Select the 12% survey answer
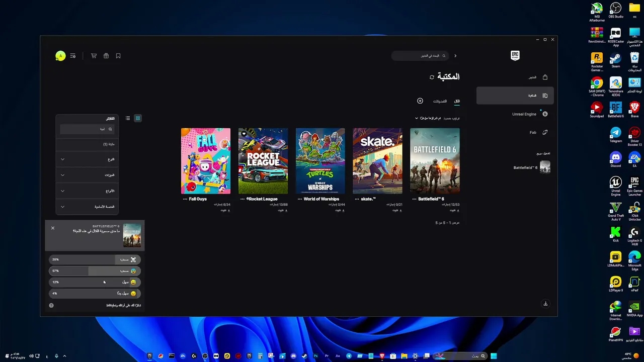 coord(95,282)
